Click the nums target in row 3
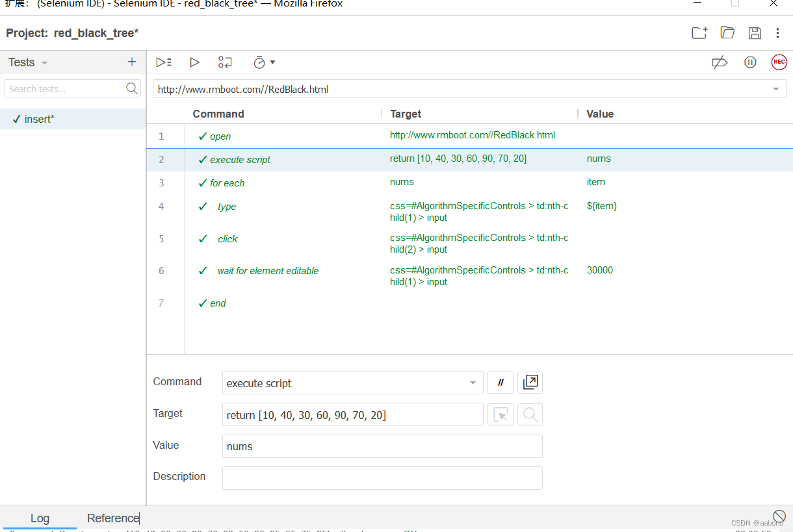793x532 pixels. pos(402,182)
